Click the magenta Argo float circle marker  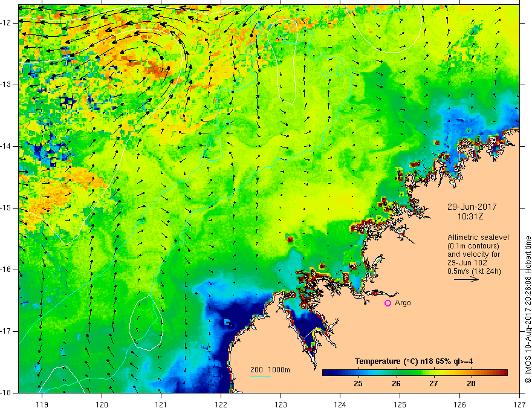click(x=388, y=303)
